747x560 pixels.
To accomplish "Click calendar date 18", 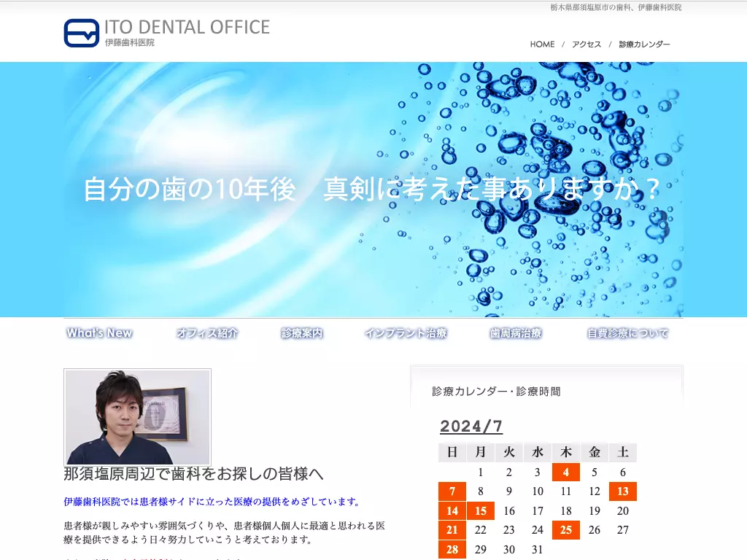I will coord(566,511).
